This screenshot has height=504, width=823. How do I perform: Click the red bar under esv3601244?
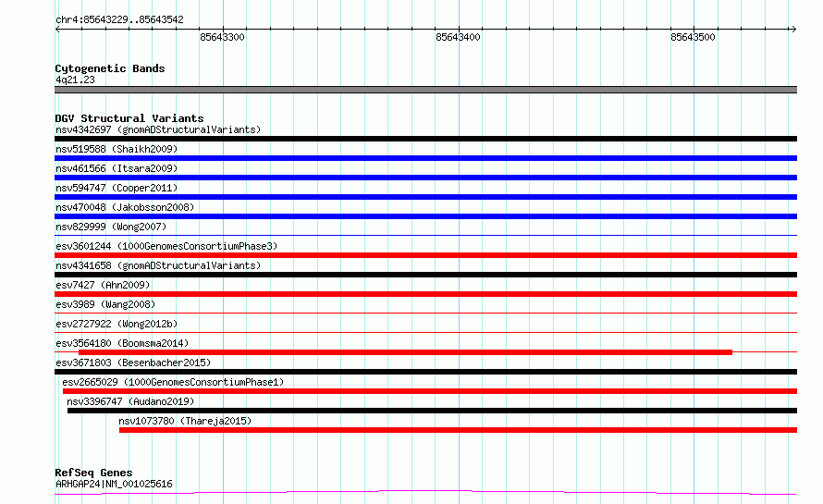click(x=425, y=255)
